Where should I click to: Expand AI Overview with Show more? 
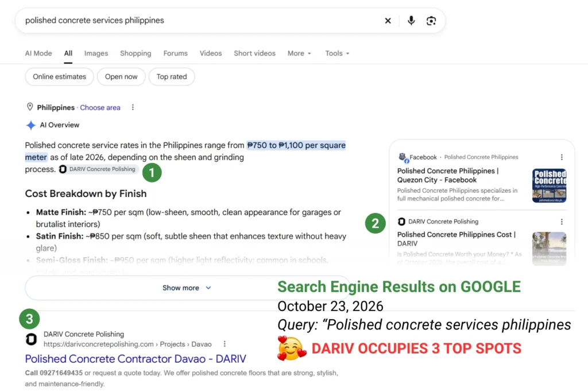click(x=187, y=288)
